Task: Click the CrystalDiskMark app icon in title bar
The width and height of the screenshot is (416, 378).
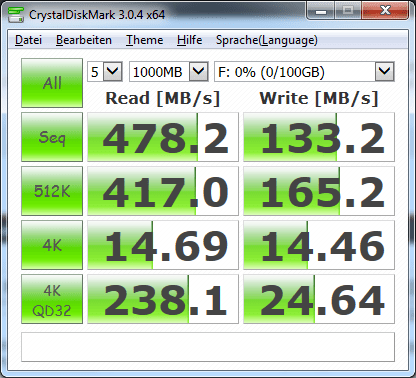Action: [x=16, y=14]
